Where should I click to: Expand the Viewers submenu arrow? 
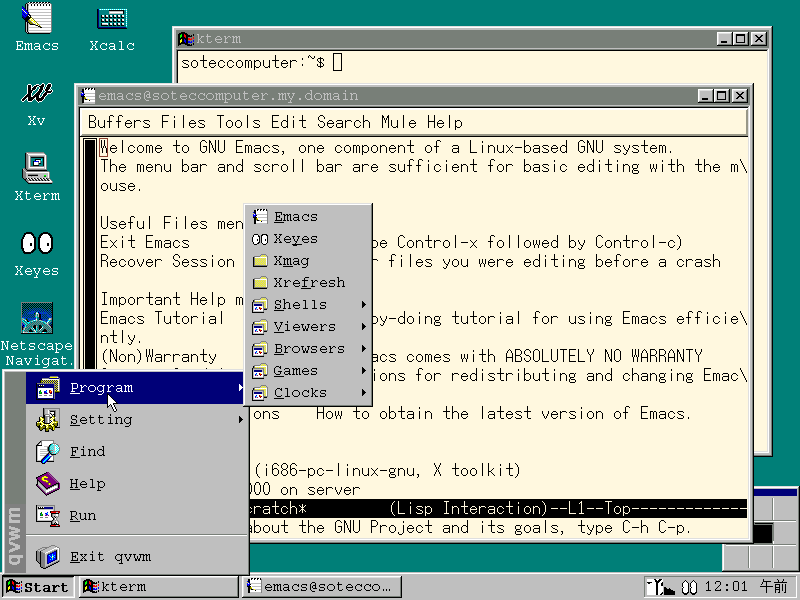(x=363, y=327)
